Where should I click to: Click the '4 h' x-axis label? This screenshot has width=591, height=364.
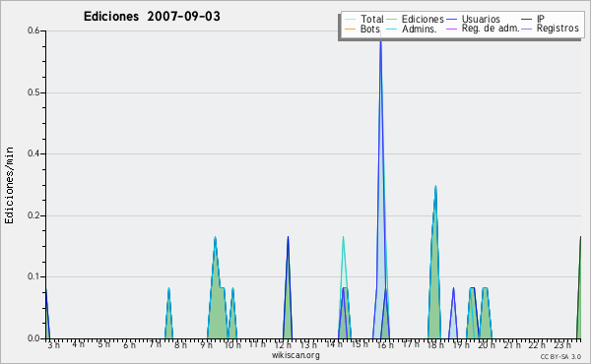pos(78,344)
